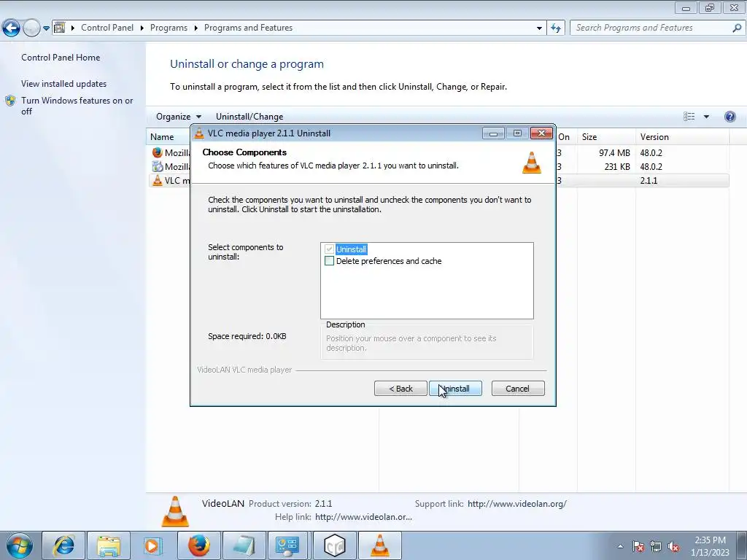Select VLC media player row icon

158,181
